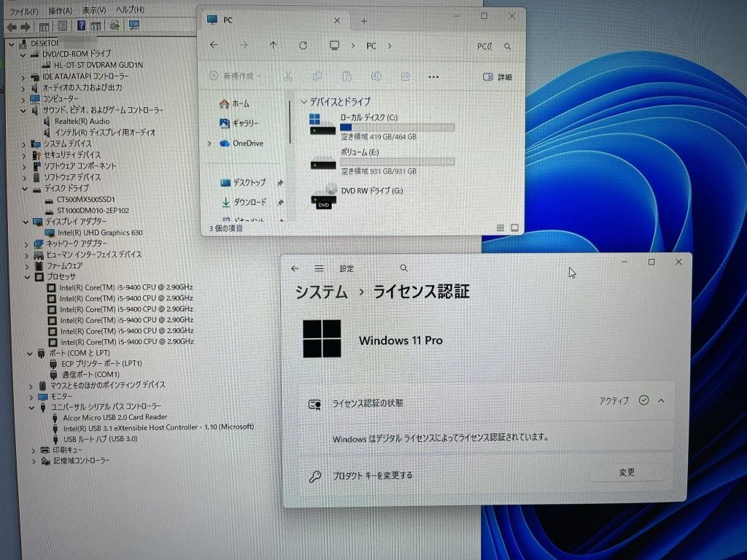Click Device Manager forward arrow toolbar icon
This screenshot has width=747, height=560.
click(x=26, y=27)
